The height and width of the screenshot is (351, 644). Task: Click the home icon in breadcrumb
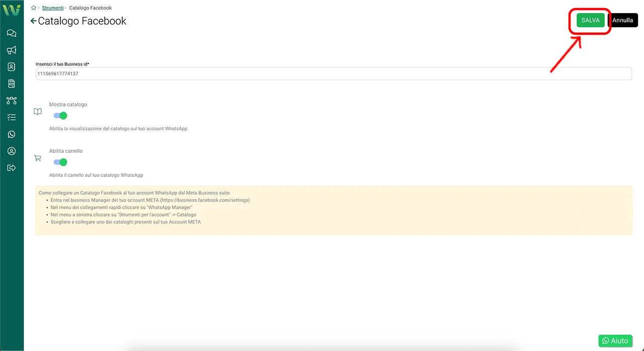pyautogui.click(x=34, y=8)
